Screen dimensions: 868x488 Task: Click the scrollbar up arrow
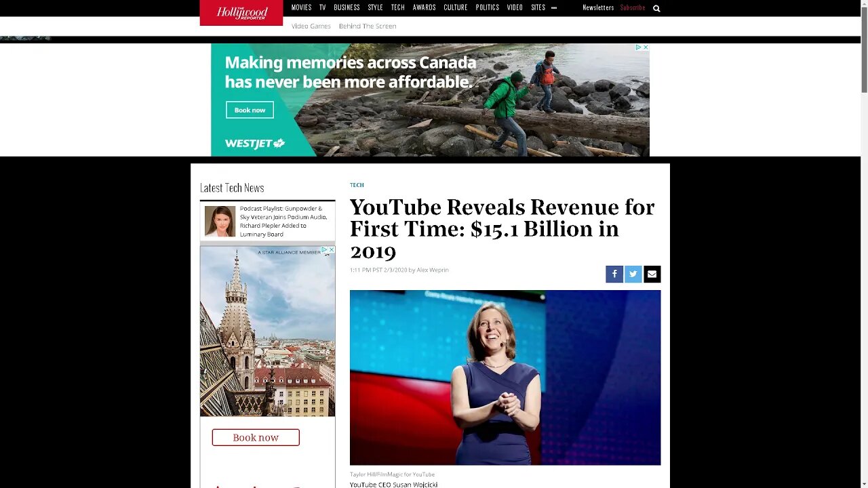864,3
